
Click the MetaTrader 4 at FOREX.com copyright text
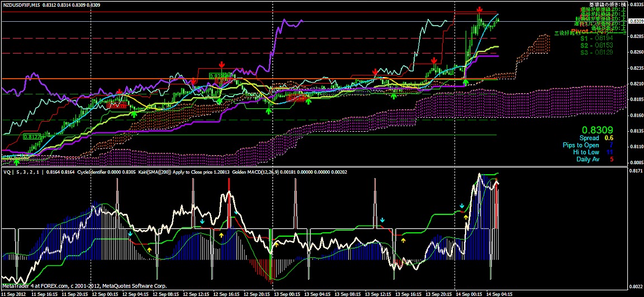pyautogui.click(x=84, y=286)
